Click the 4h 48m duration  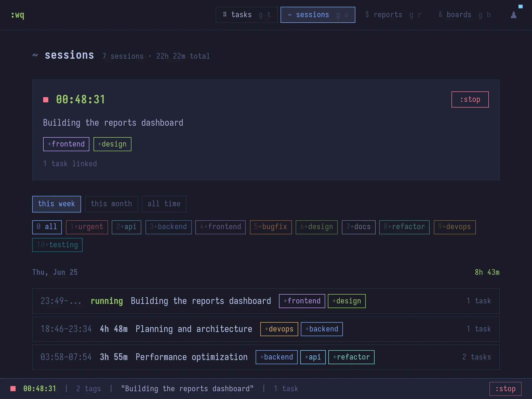click(114, 329)
